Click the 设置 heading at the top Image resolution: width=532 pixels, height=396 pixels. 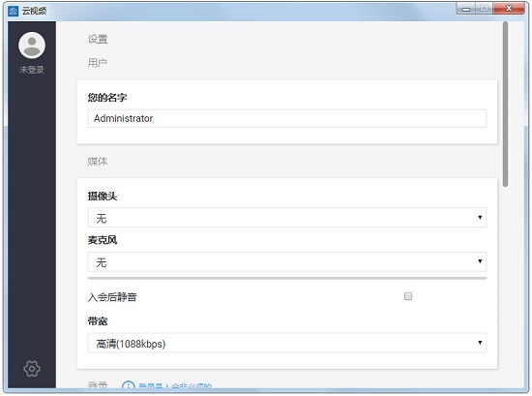[98, 39]
